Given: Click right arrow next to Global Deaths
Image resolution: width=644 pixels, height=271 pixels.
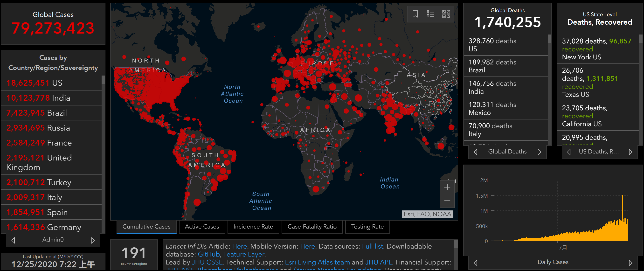Looking at the screenshot, I should coord(539,152).
